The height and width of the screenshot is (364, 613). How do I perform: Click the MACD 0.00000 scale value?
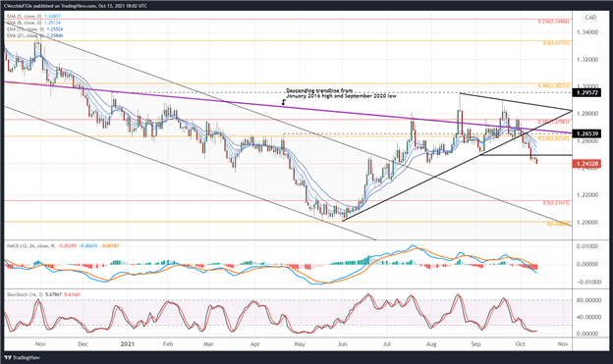tap(587, 264)
